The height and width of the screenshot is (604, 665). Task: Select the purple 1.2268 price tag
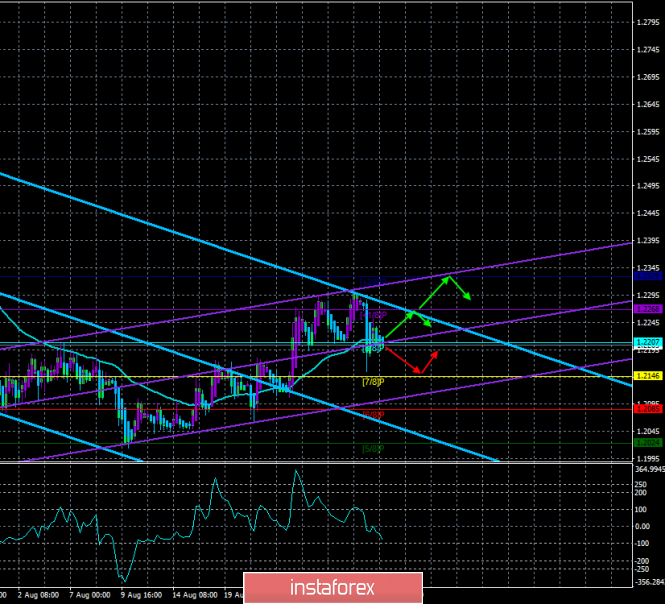pos(647,309)
